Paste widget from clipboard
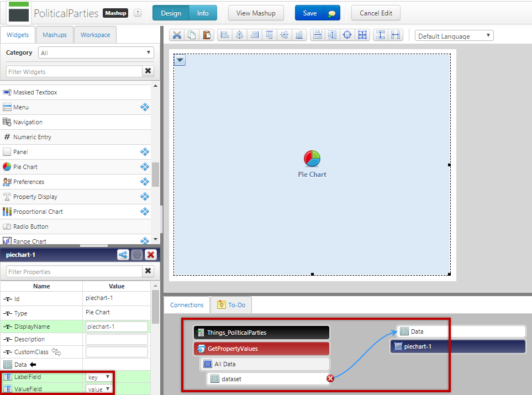 (207, 35)
